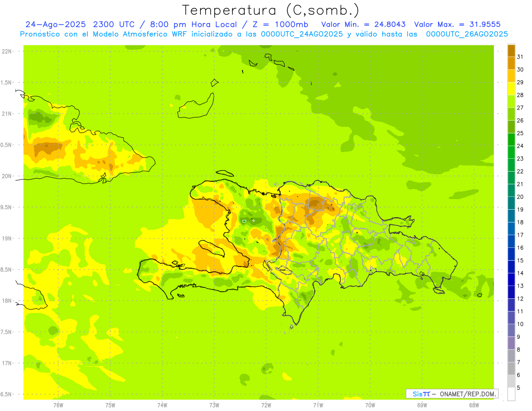The width and height of the screenshot is (532, 411).
Task: Click the colorbar label '15'
Action: pos(520,260)
